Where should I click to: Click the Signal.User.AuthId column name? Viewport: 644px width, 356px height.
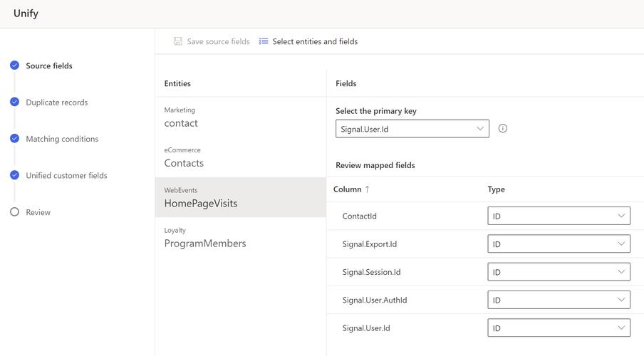point(375,300)
